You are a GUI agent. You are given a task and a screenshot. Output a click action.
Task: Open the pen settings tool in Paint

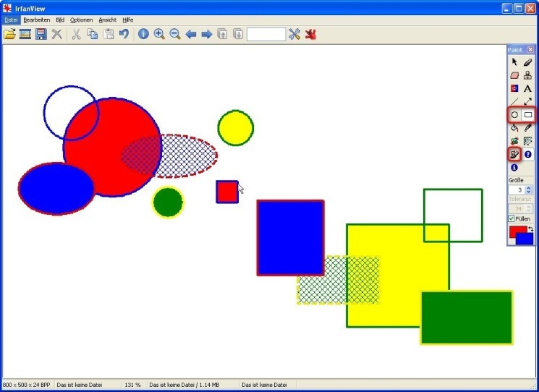point(514,154)
